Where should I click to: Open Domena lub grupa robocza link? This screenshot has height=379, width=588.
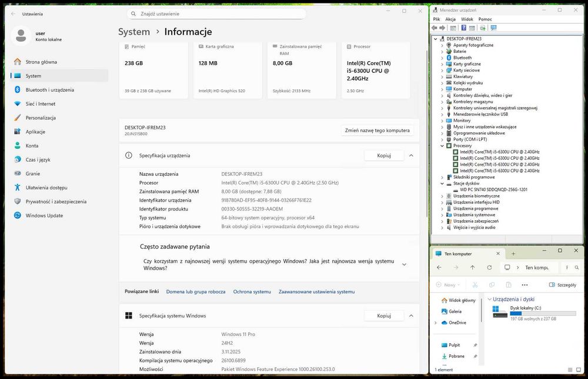pyautogui.click(x=196, y=291)
